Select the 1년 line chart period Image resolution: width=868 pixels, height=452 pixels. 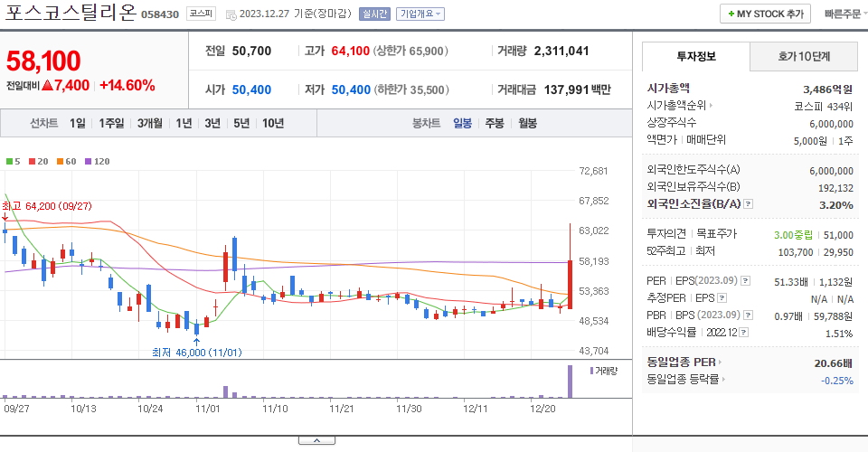pos(184,123)
